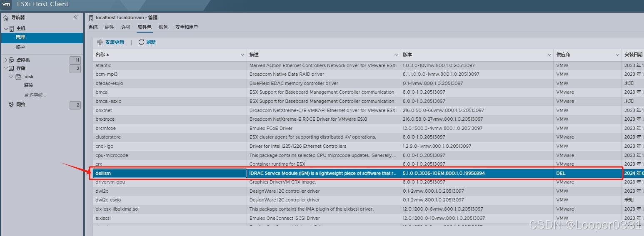Click the network count badge
The width and height of the screenshot is (644, 236).
coord(75,105)
